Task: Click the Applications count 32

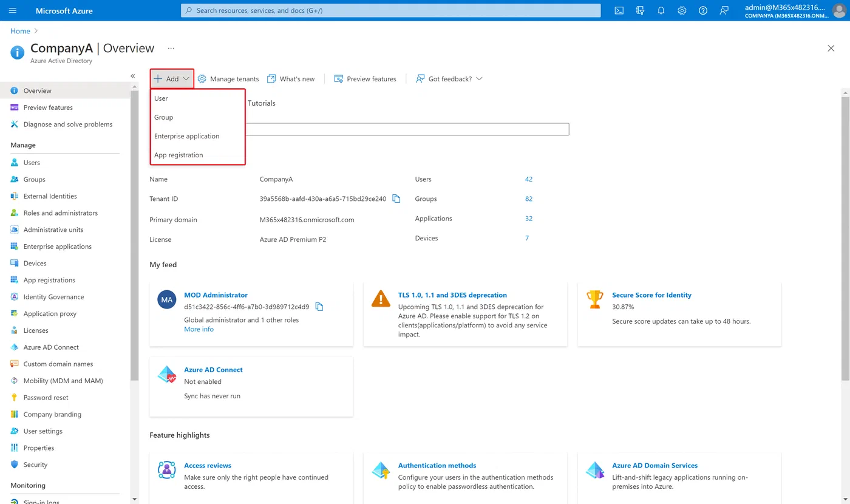Action: pyautogui.click(x=529, y=219)
